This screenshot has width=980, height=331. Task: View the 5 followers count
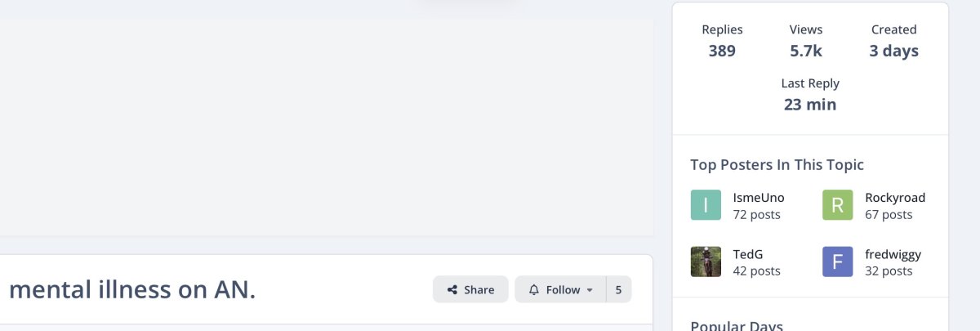click(x=619, y=289)
